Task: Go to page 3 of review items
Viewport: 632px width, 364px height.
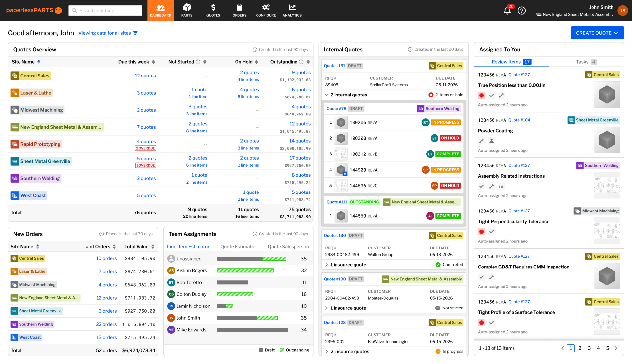Action: [x=589, y=348]
